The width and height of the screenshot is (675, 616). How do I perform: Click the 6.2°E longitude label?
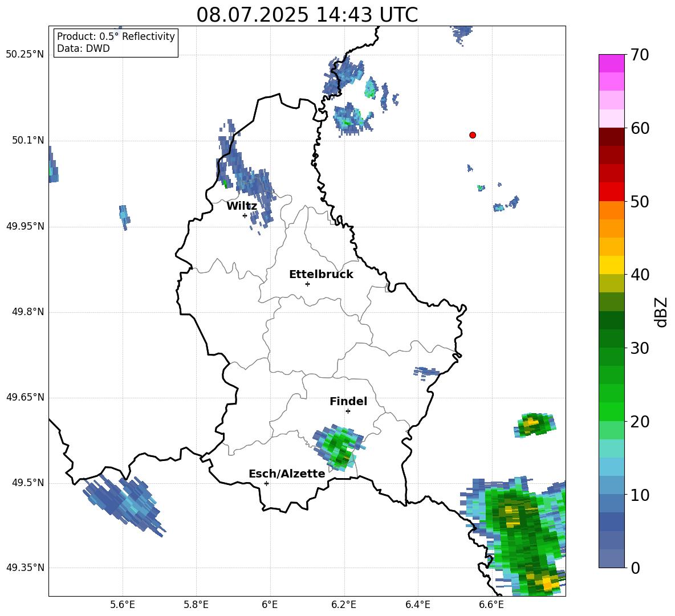pyautogui.click(x=344, y=605)
